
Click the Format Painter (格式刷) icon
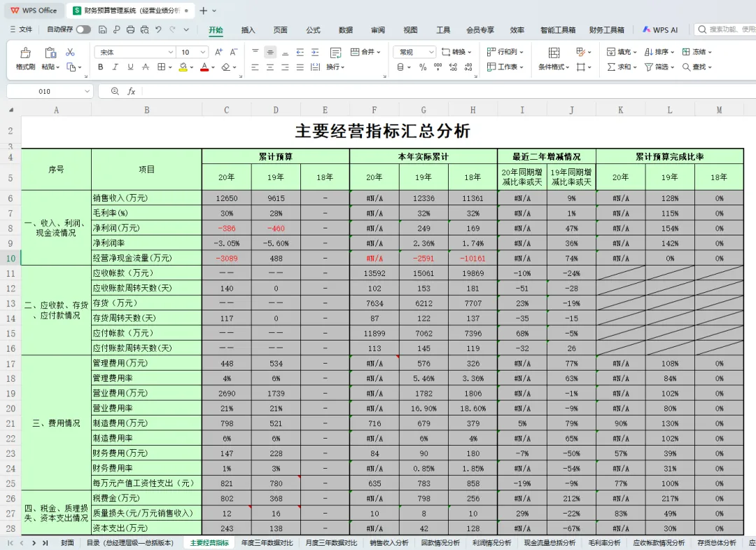click(x=25, y=53)
